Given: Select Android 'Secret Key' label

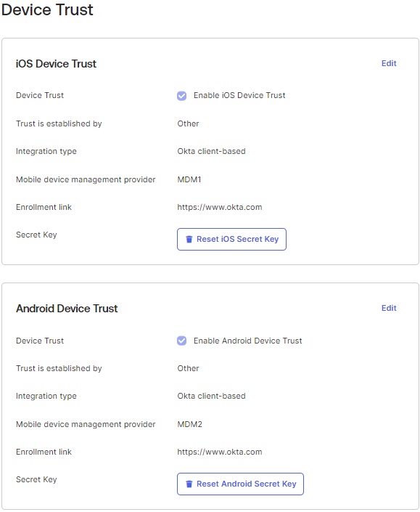Looking at the screenshot, I should (36, 479).
